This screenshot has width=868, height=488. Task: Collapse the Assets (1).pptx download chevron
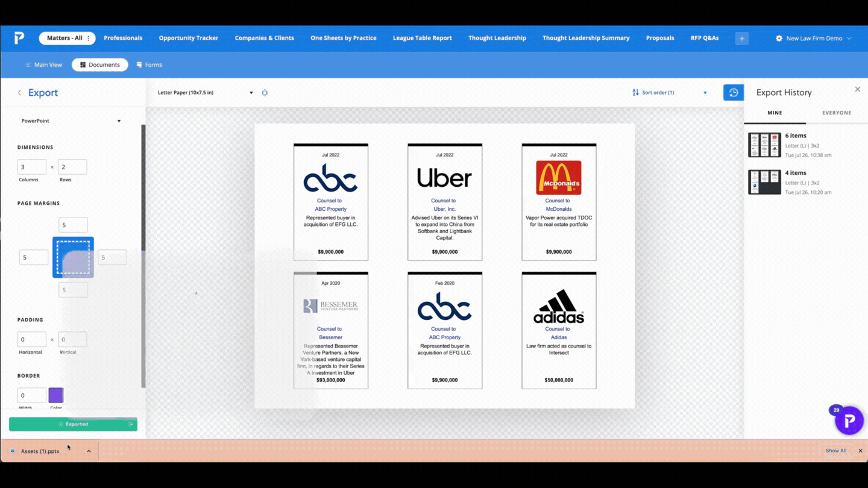coord(89,451)
